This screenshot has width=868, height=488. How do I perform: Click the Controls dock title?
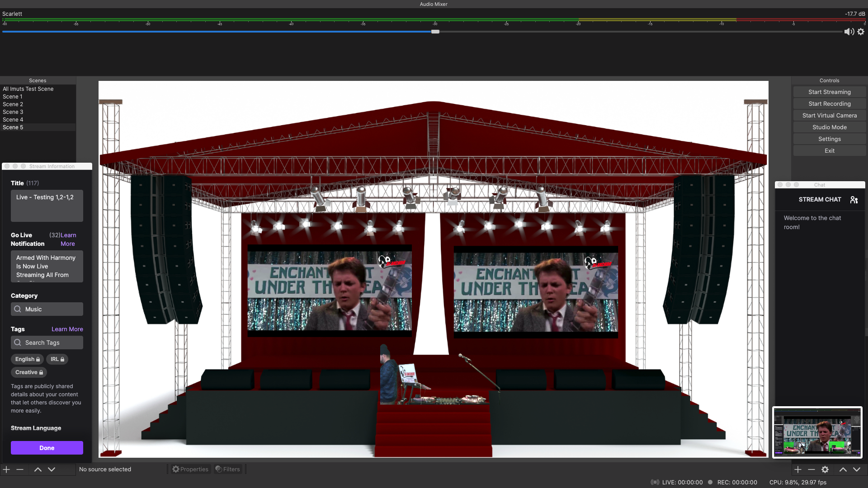(830, 80)
